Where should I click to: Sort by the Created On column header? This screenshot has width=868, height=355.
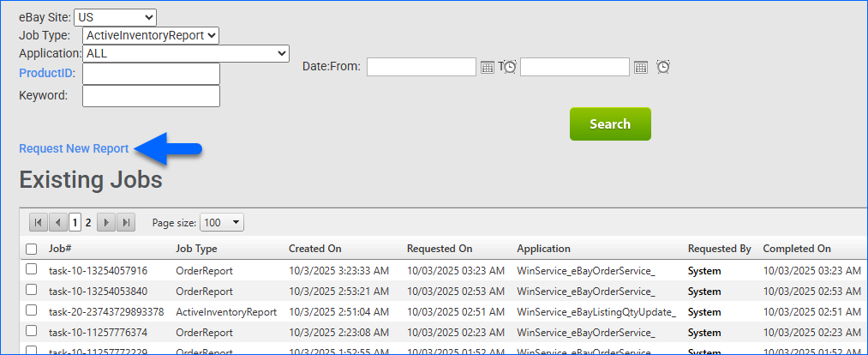click(314, 249)
